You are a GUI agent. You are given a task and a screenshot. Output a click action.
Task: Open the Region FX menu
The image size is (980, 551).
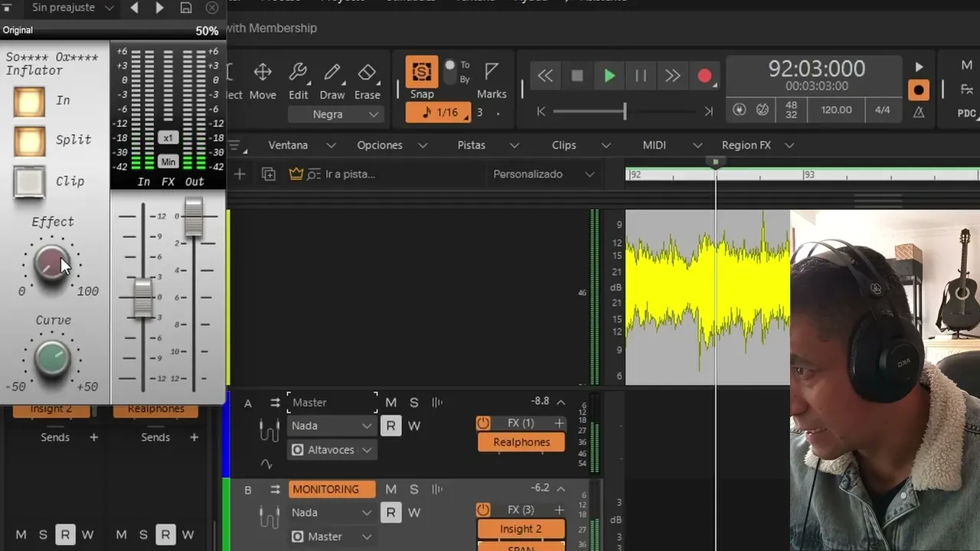(757, 145)
